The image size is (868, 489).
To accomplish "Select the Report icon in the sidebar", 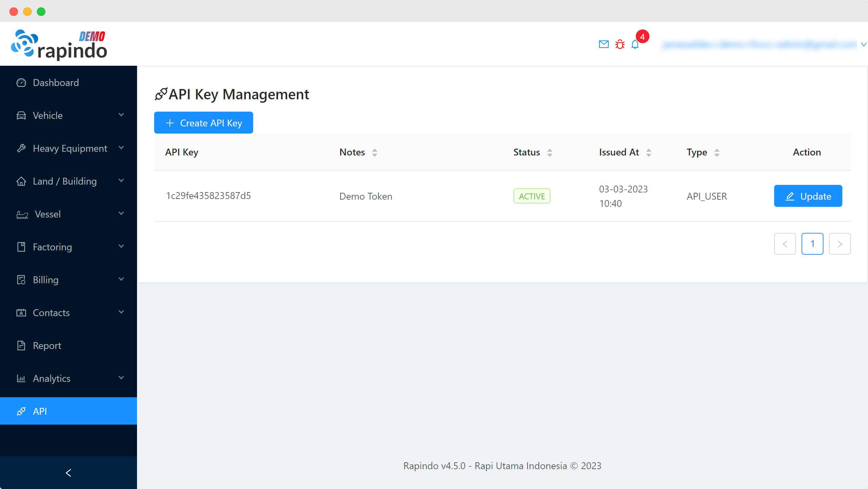I will coord(21,346).
